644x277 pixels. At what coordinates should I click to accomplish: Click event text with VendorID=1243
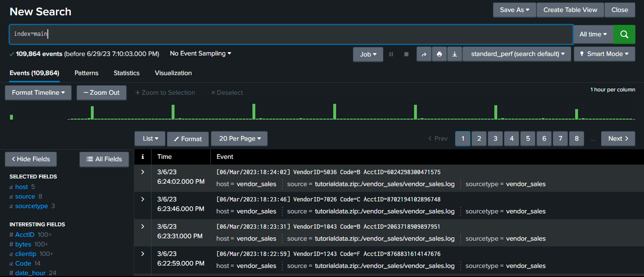pyautogui.click(x=328, y=254)
